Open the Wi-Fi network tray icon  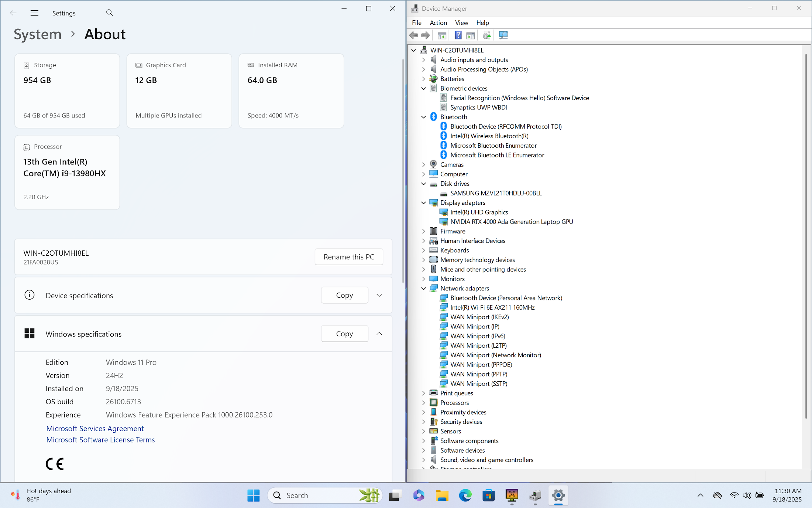coord(734,495)
